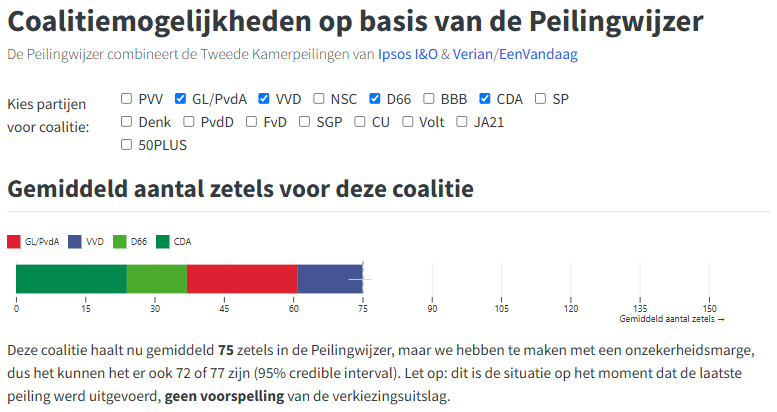Check the SP party box
This screenshot has width=777, height=412.
541,99
